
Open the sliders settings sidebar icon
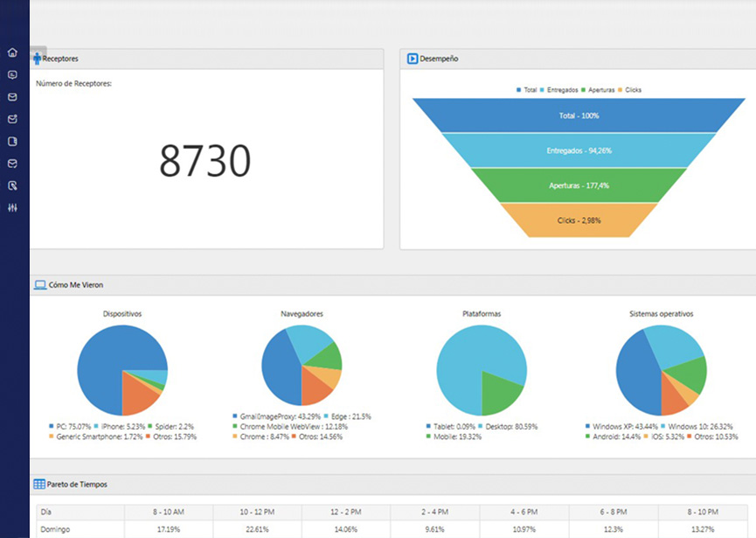click(x=12, y=207)
